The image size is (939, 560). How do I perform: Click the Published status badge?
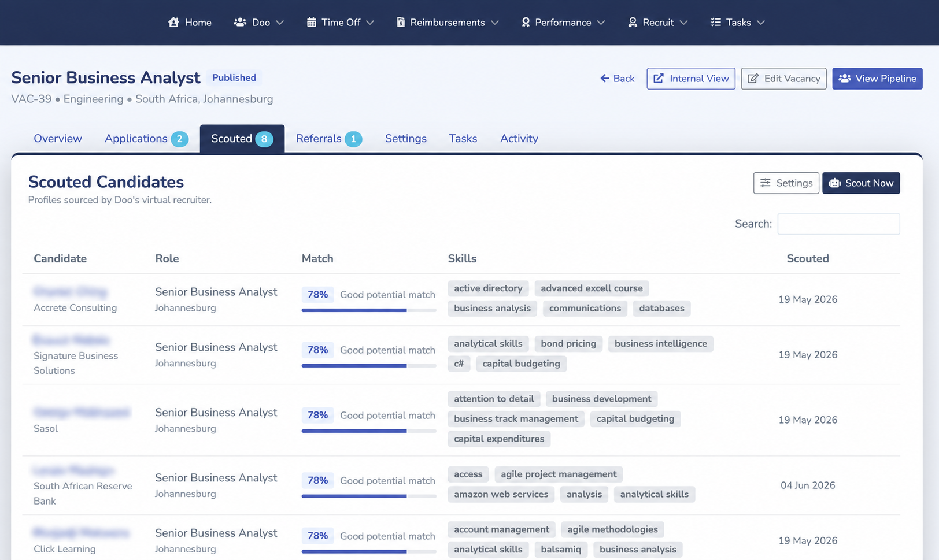234,78
